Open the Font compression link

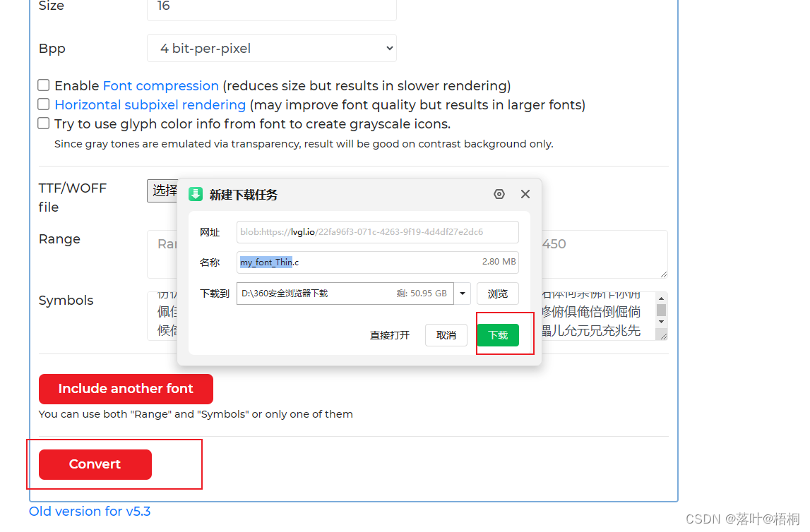(160, 85)
